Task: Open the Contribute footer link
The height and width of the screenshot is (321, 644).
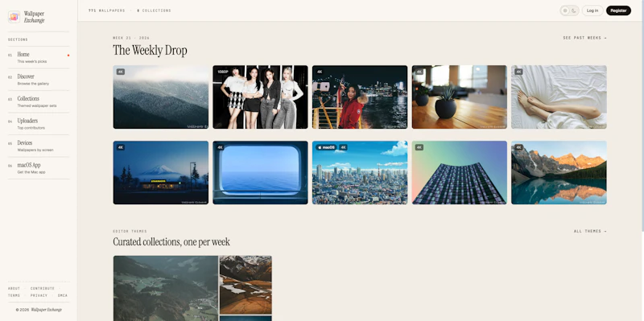Action: tap(43, 289)
